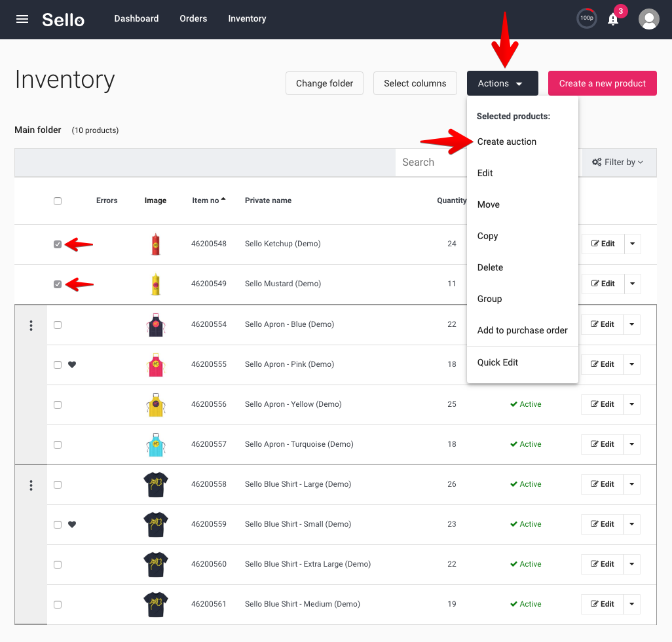Click the Yellow Apron product image
Image resolution: width=672 pixels, height=642 pixels.
pyautogui.click(x=156, y=405)
